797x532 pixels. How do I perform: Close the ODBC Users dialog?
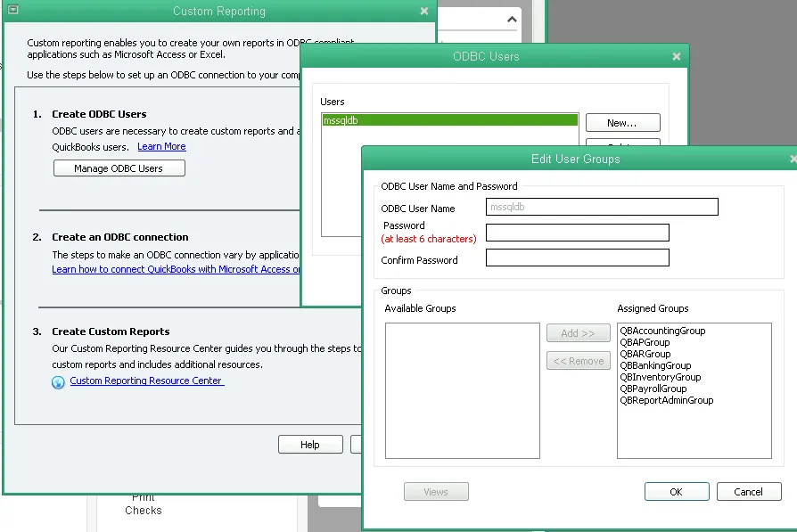(676, 56)
